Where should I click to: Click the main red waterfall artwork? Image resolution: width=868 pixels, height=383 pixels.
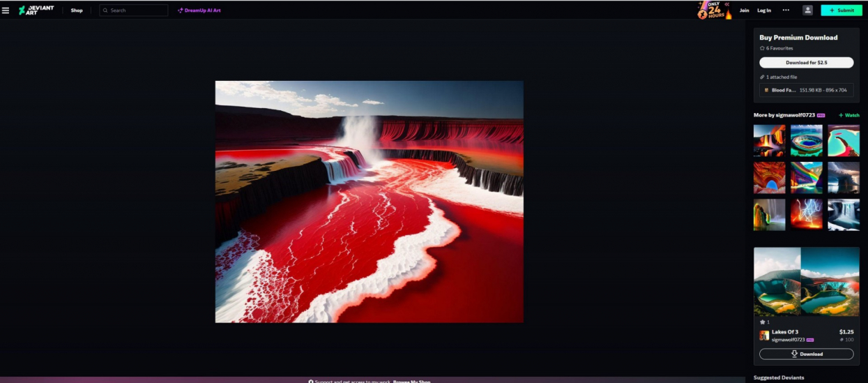pos(369,202)
